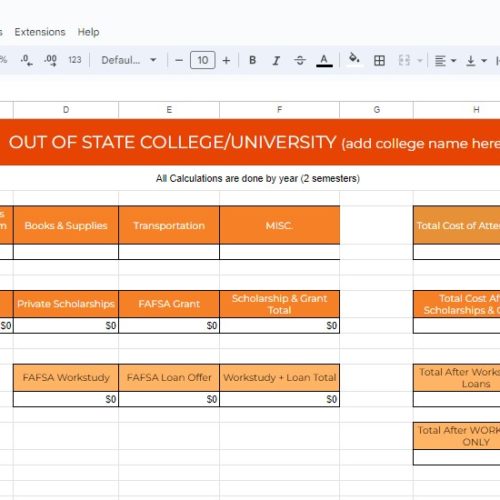This screenshot has height=500, width=500.
Task: Increase font size with plus button
Action: tap(226, 60)
